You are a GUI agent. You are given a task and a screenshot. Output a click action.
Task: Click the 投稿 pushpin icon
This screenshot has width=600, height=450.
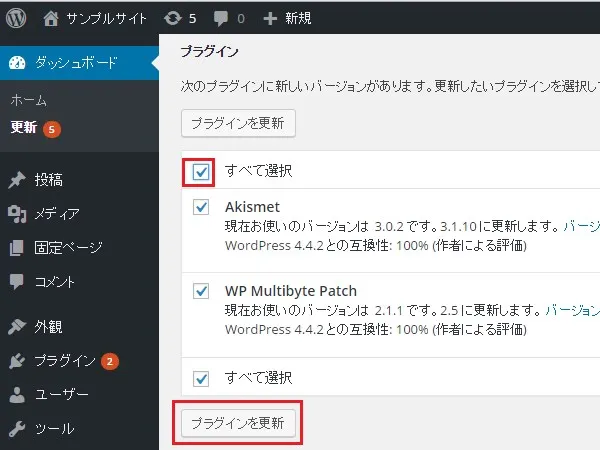coord(17,180)
